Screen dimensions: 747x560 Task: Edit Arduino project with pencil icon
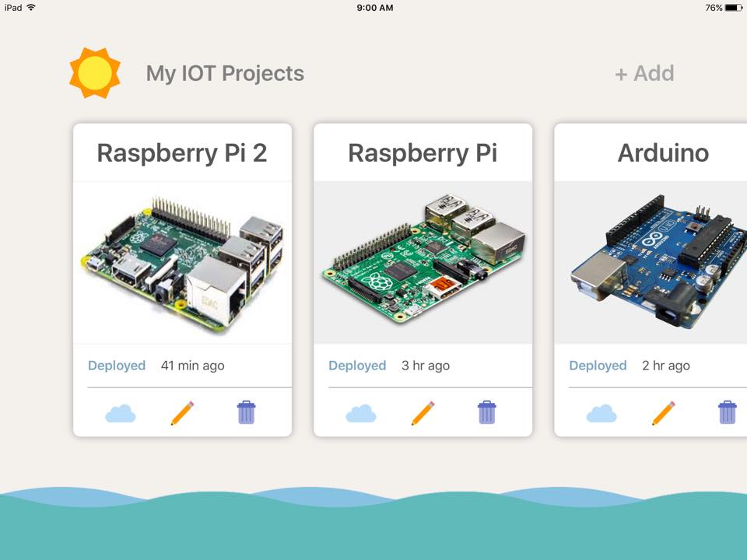[664, 413]
